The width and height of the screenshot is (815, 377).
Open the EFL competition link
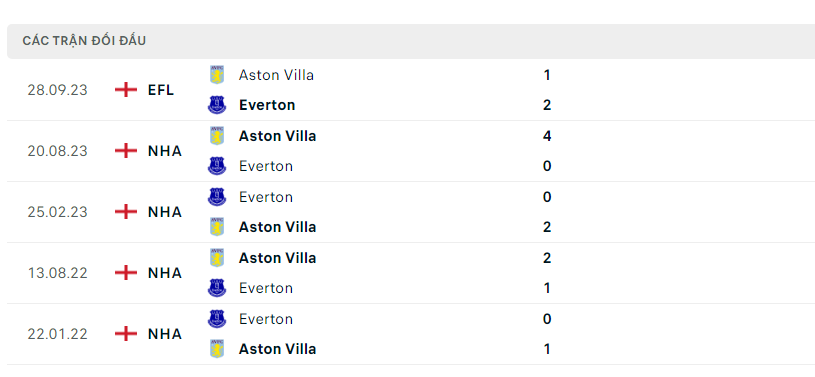tap(161, 90)
